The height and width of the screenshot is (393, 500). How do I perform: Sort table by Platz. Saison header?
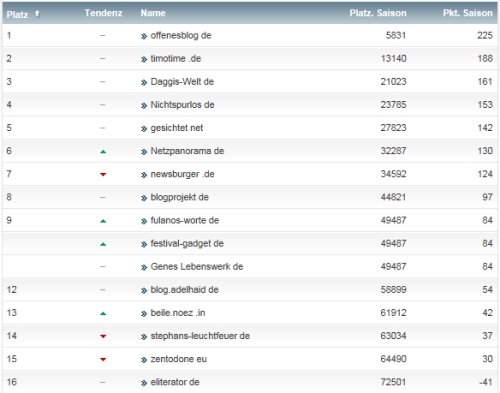[x=378, y=13]
